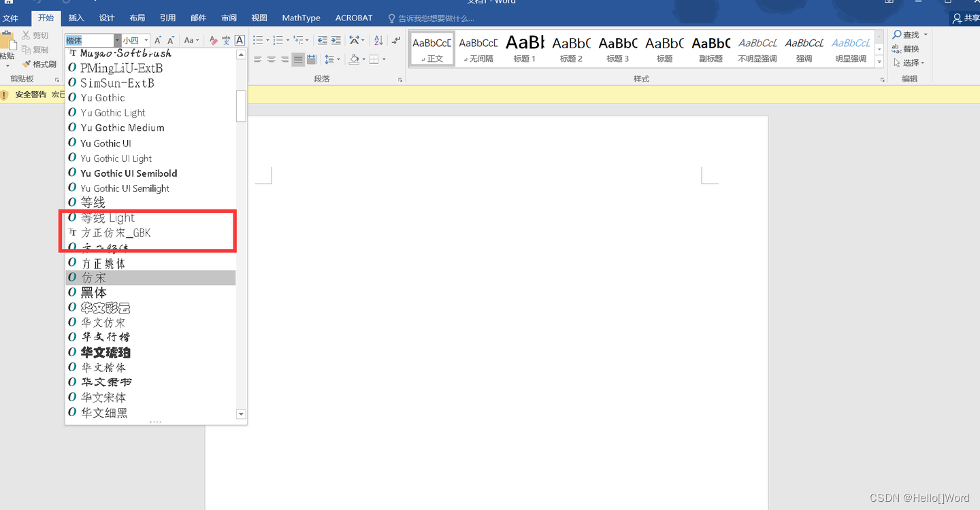Open the borders button

374,59
